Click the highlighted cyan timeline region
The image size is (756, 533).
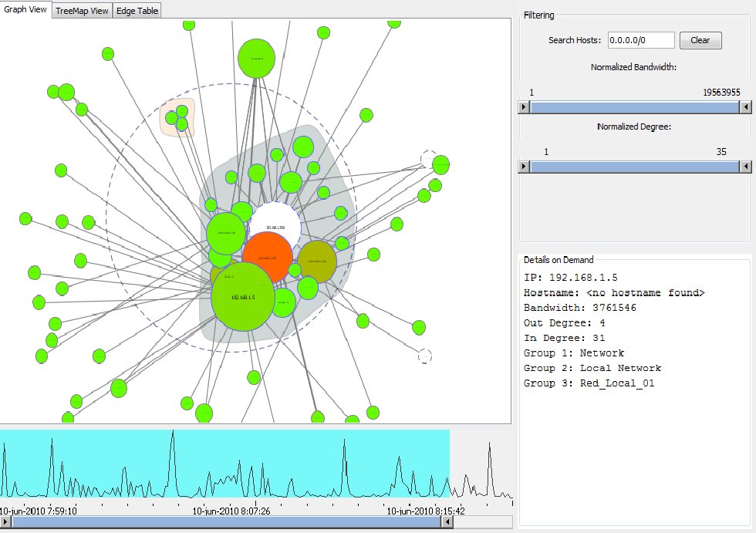[x=224, y=463]
